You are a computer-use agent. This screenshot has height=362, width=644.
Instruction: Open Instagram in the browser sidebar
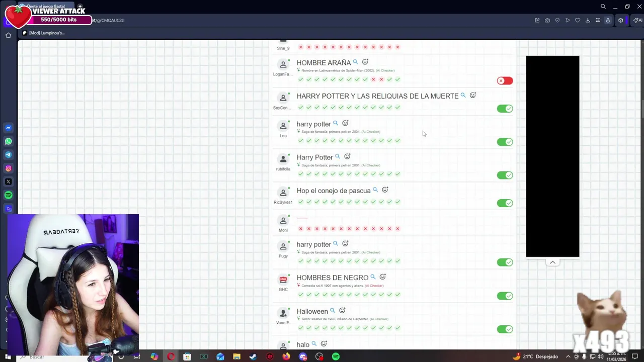click(8, 168)
